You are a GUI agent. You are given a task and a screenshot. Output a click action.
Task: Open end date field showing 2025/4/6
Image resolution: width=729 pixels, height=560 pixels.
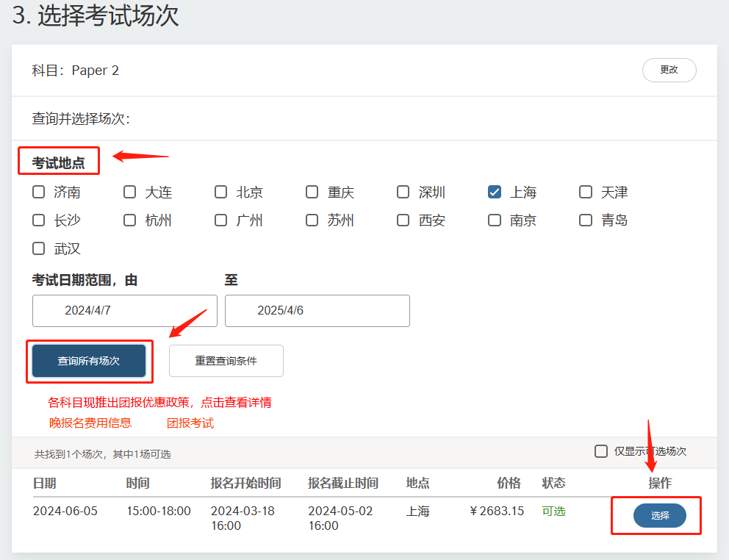point(317,311)
